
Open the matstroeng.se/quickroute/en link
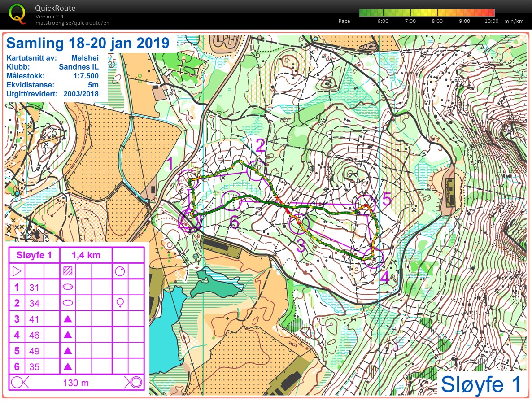coord(72,23)
